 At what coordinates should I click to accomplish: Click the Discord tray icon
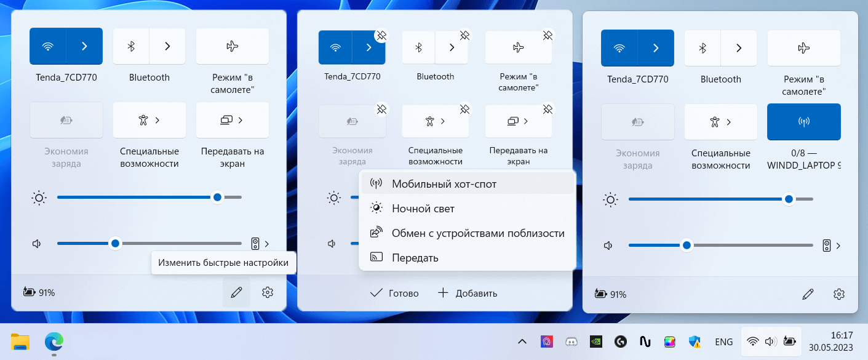(570, 342)
